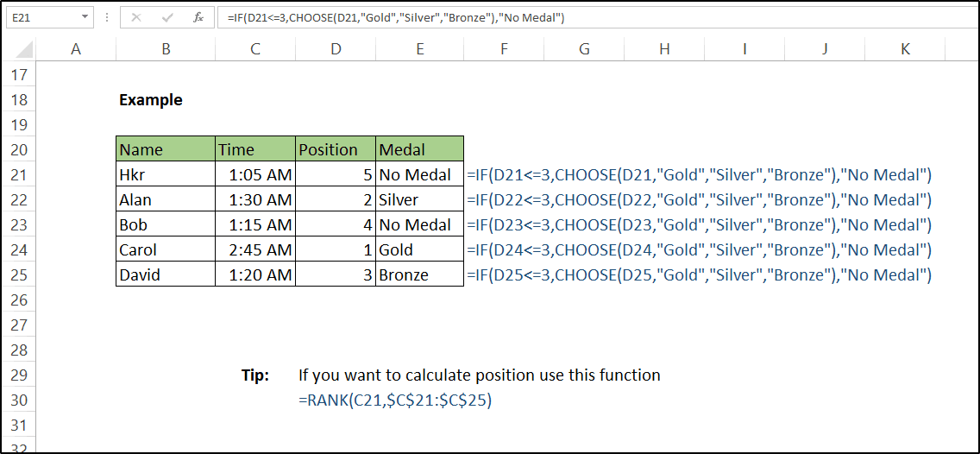Select row 20 header
The width and height of the screenshot is (980, 454).
pyautogui.click(x=20, y=150)
